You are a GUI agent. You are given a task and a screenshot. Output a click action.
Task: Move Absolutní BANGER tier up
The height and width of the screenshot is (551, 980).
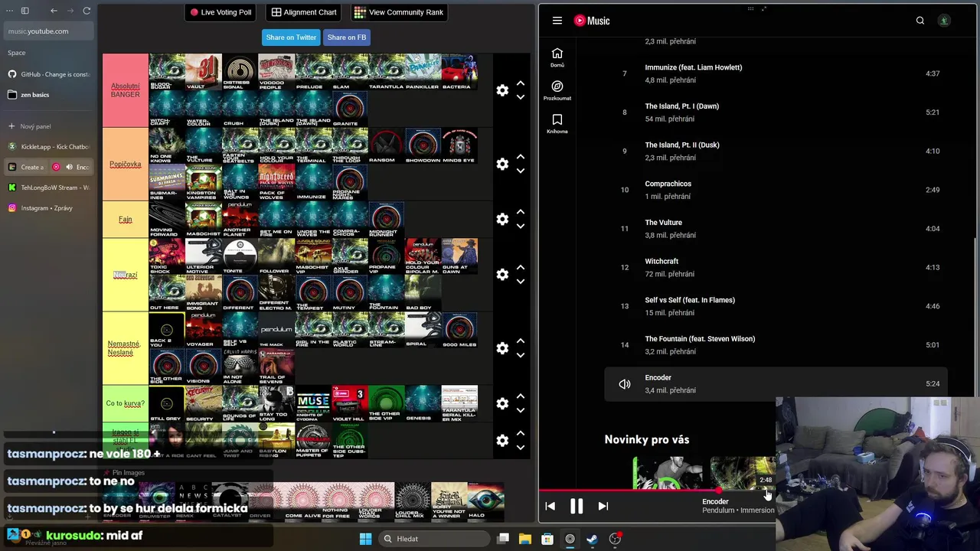(x=521, y=83)
